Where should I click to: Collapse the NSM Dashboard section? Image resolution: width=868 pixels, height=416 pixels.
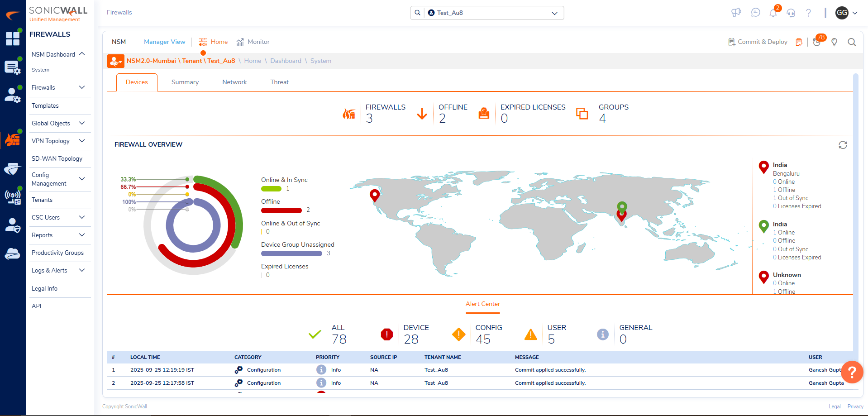[82, 54]
